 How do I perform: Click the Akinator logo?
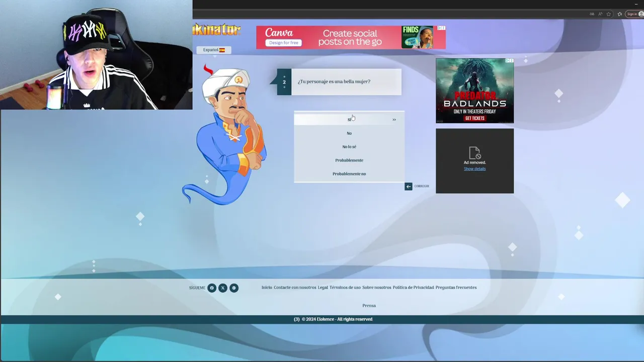(x=217, y=30)
